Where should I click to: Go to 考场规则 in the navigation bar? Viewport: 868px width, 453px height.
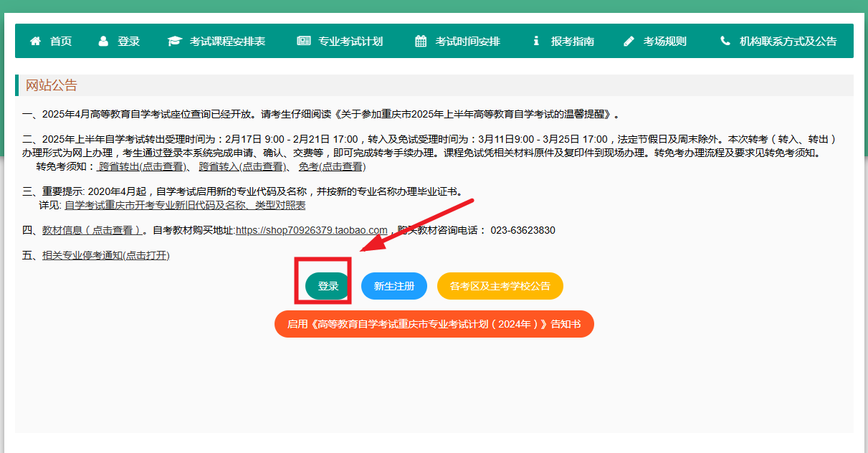(664, 42)
